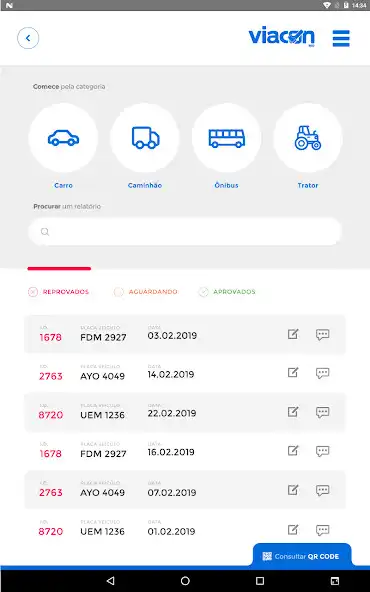The image size is (370, 592).
Task: Tap the Consultar QR CODE button
Action: click(301, 556)
